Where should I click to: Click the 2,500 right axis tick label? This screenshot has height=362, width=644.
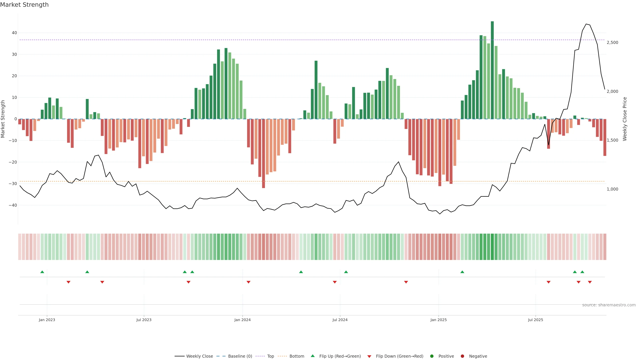[612, 42]
